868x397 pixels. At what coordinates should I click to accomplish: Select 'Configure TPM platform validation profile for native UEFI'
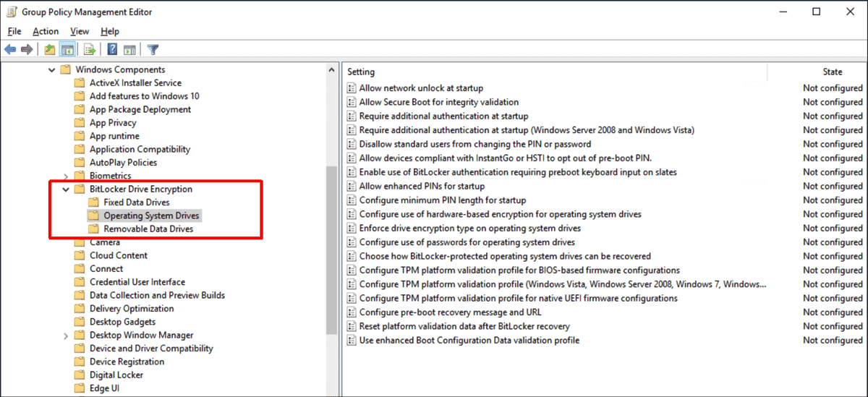(518, 298)
